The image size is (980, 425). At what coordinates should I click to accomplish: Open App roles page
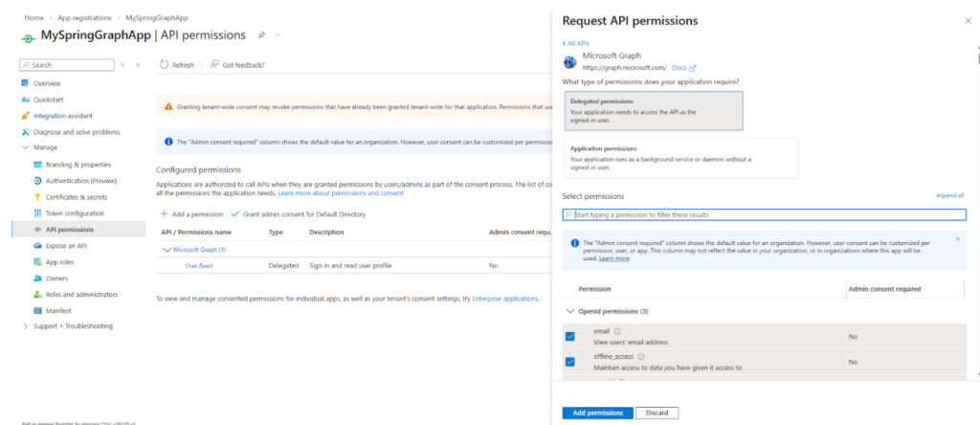(x=59, y=262)
